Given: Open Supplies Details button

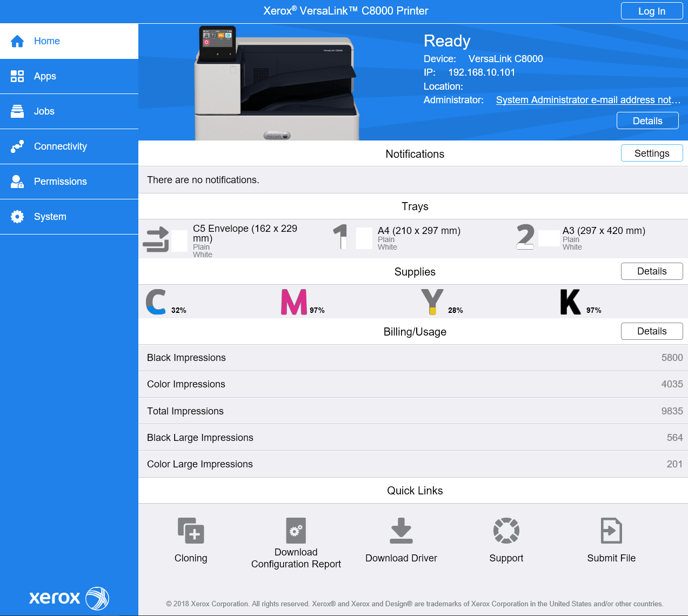Looking at the screenshot, I should [x=652, y=271].
